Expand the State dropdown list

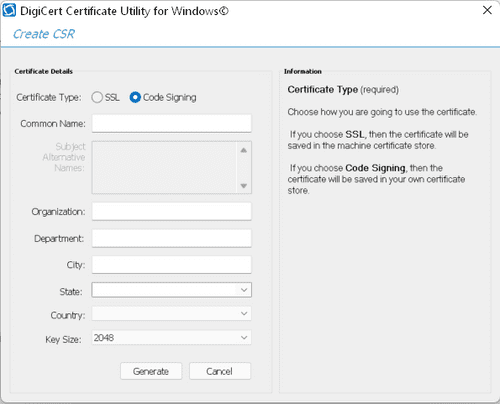click(244, 290)
